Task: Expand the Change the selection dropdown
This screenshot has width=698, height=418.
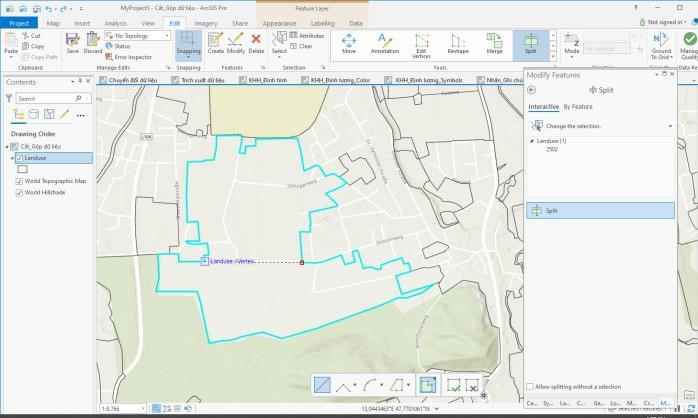Action: point(671,126)
